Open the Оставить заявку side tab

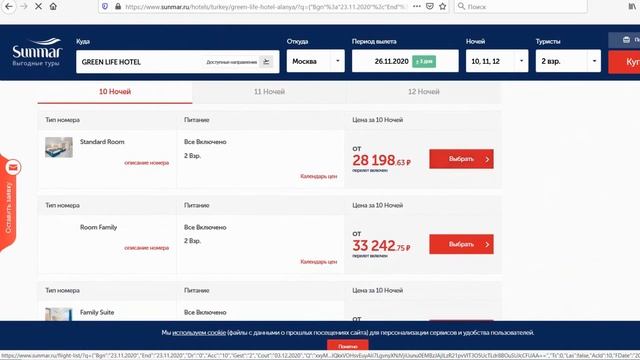[x=9, y=208]
